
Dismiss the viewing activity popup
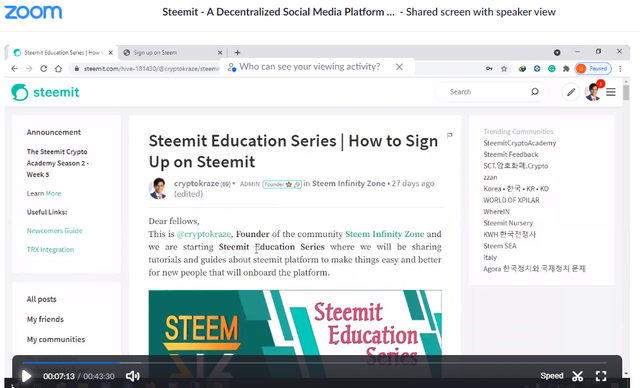[x=399, y=67]
